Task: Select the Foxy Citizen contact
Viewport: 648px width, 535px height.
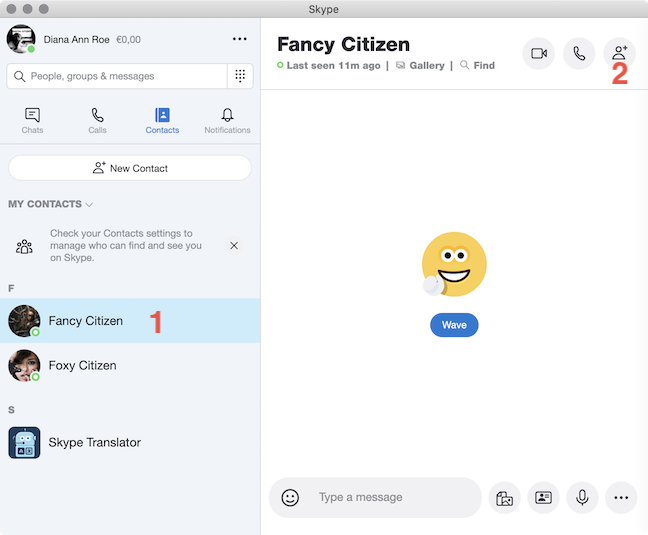Action: 130,366
